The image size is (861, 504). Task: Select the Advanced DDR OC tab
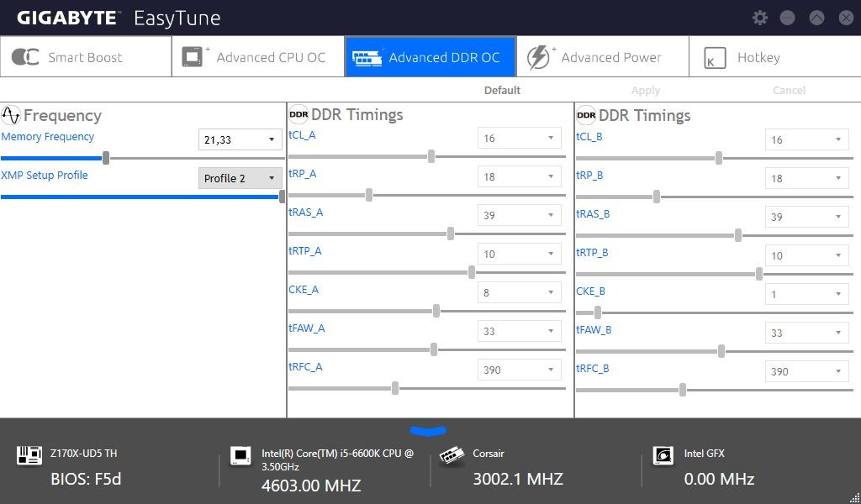430,57
